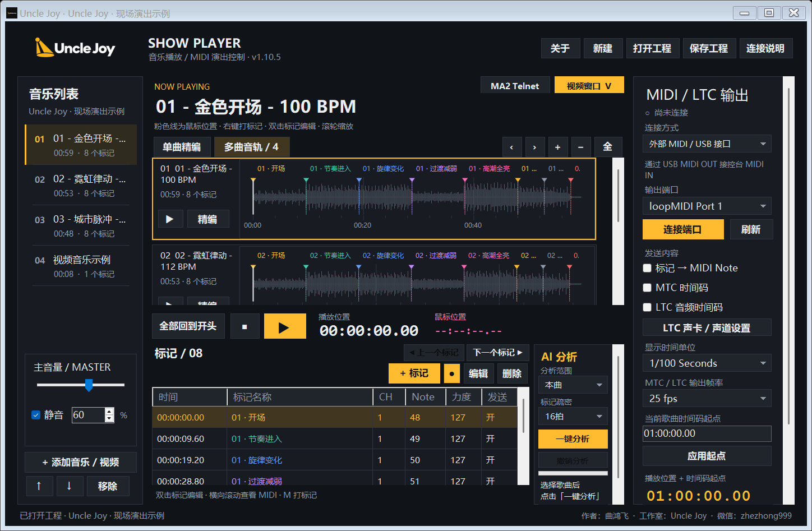Enable the MTC 时间码 checkbox

pyautogui.click(x=647, y=288)
